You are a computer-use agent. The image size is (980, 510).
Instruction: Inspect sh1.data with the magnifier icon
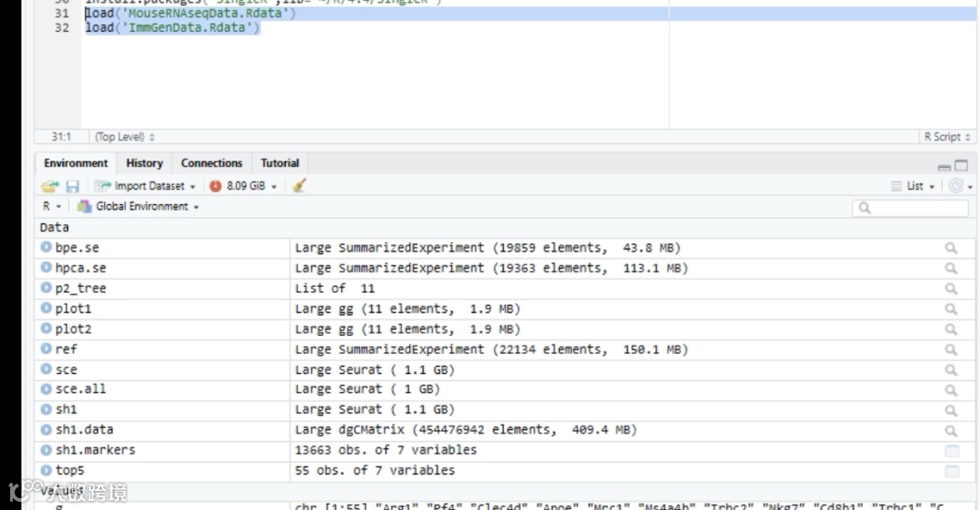point(951,431)
